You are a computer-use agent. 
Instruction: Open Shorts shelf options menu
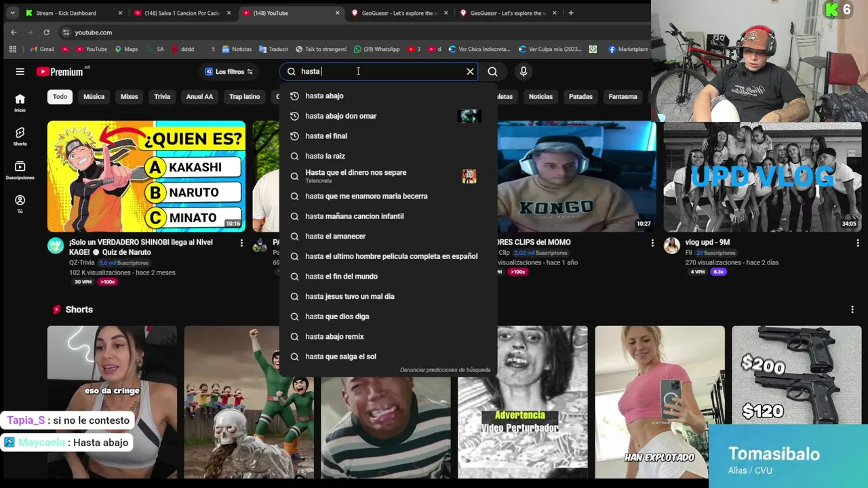tap(852, 310)
